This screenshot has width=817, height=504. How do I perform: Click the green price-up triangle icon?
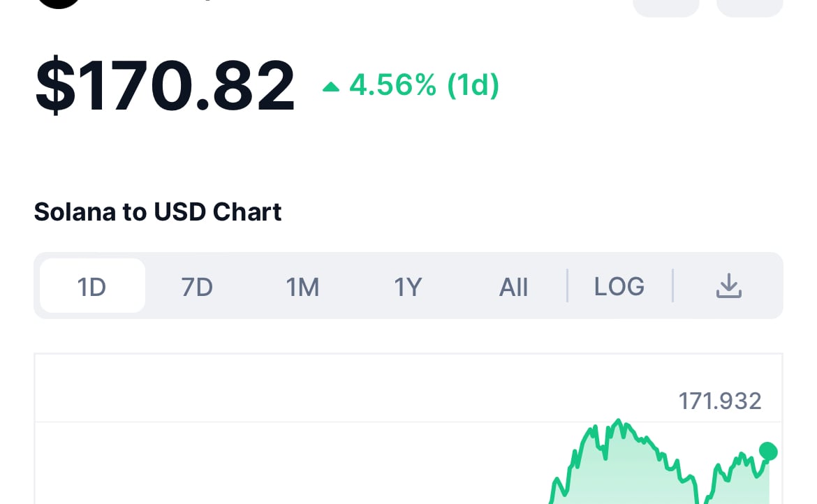coord(331,87)
